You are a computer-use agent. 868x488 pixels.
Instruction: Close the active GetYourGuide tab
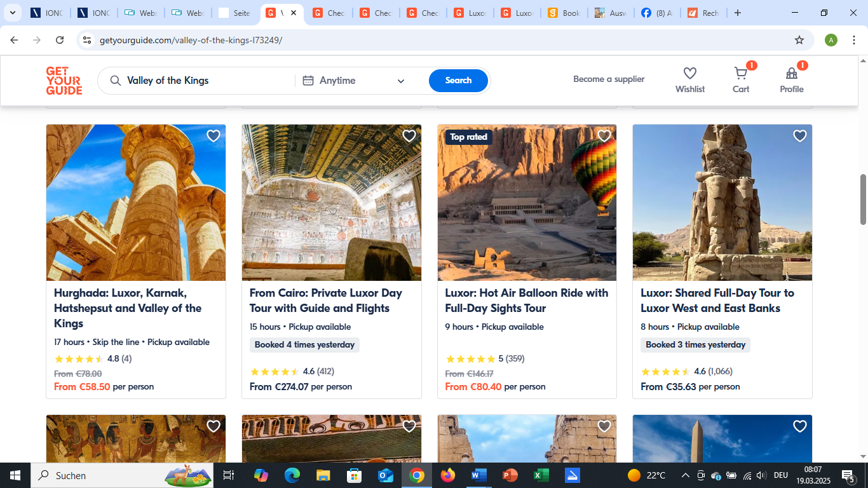294,13
